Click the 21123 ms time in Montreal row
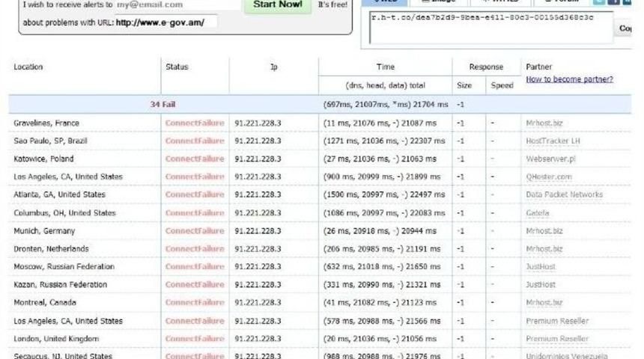The height and width of the screenshot is (359, 644). pos(419,303)
